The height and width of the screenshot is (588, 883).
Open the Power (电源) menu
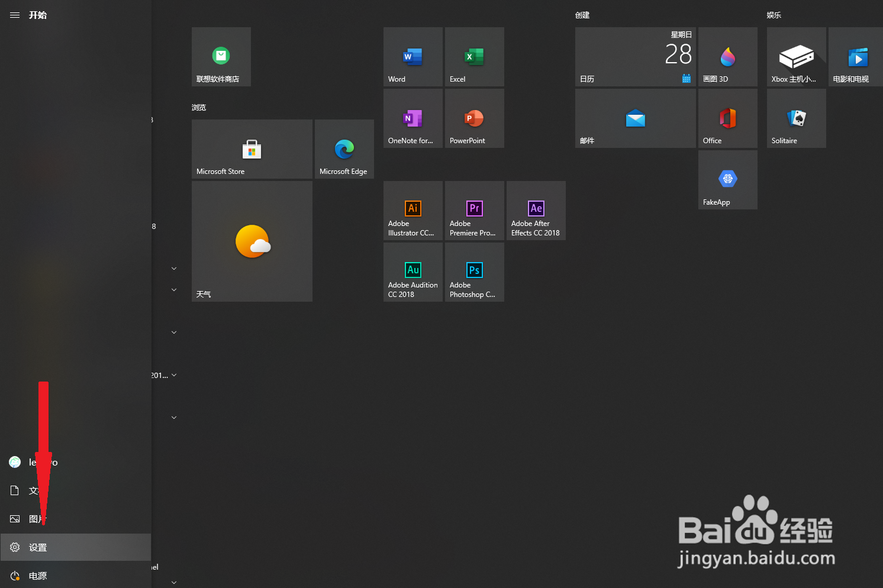tap(76, 576)
